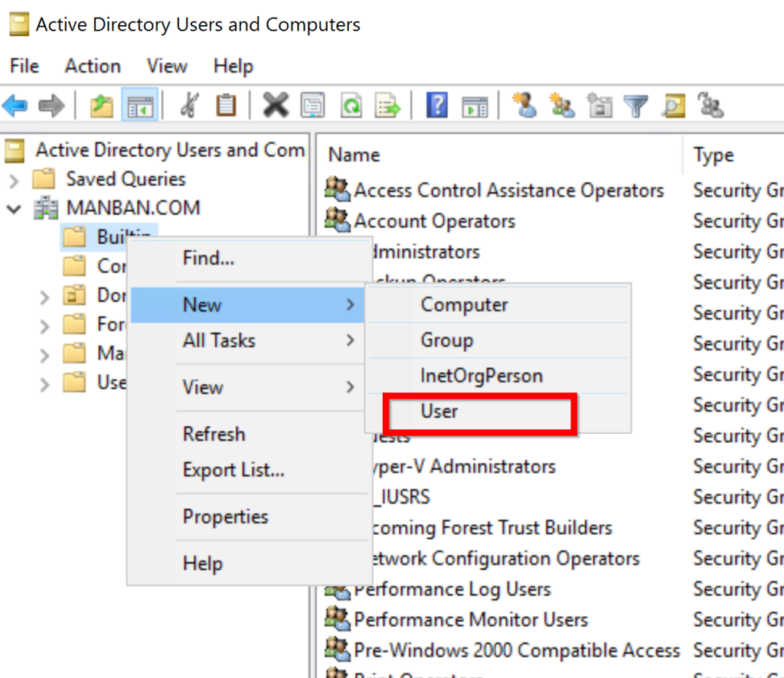784x678 pixels.
Task: Click the Find Objects magnifier icon
Action: tap(674, 105)
